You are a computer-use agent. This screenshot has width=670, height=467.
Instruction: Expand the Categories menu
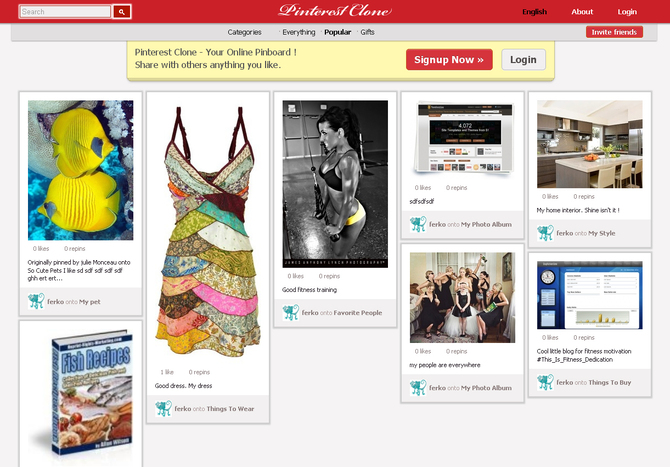click(244, 32)
